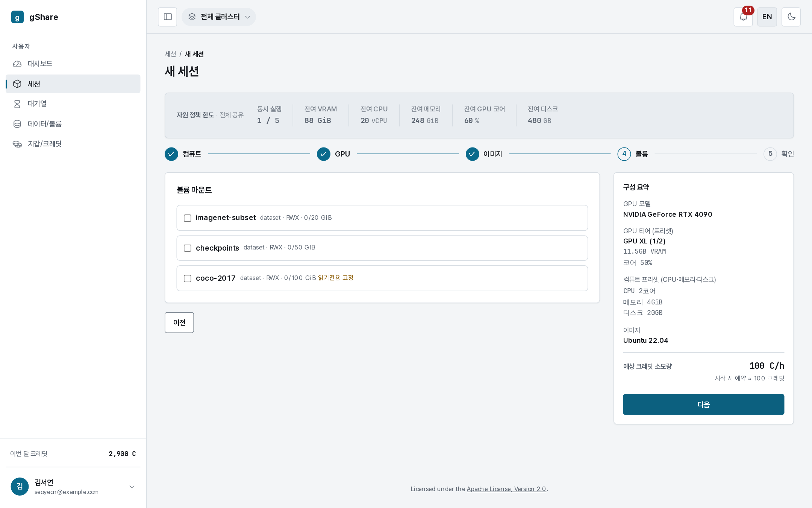Click the 읽기전용 고정 label
This screenshot has width=812, height=508.
(x=336, y=278)
